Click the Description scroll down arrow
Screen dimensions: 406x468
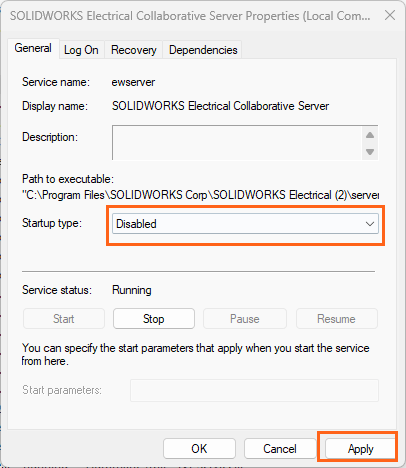click(370, 152)
